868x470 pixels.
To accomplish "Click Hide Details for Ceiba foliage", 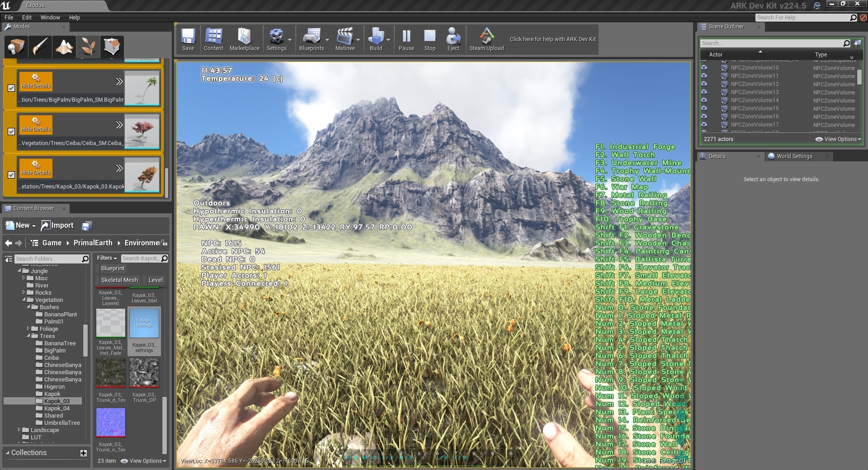I will point(36,125).
